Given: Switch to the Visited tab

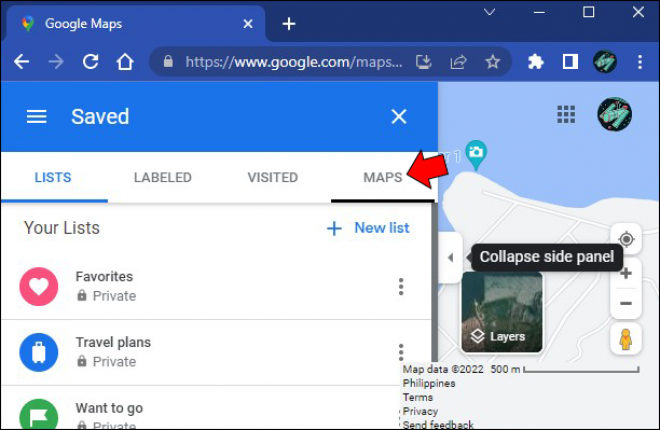Looking at the screenshot, I should coord(273,178).
